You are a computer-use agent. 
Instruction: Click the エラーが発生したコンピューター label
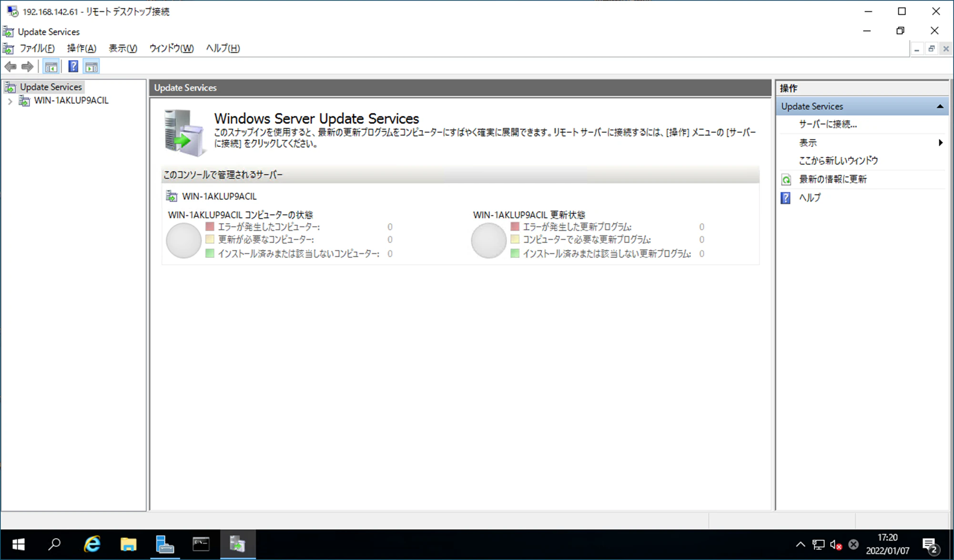269,227
